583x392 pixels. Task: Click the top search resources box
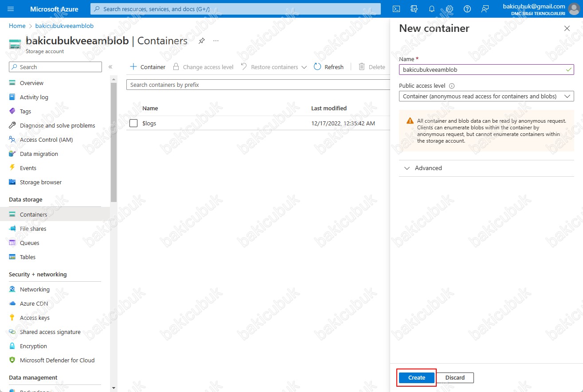tap(235, 9)
